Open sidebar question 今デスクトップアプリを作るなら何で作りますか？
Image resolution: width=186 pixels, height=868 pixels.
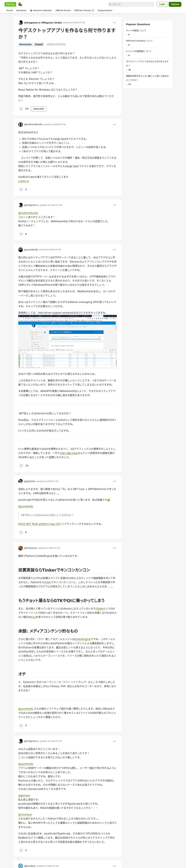(x=147, y=63)
